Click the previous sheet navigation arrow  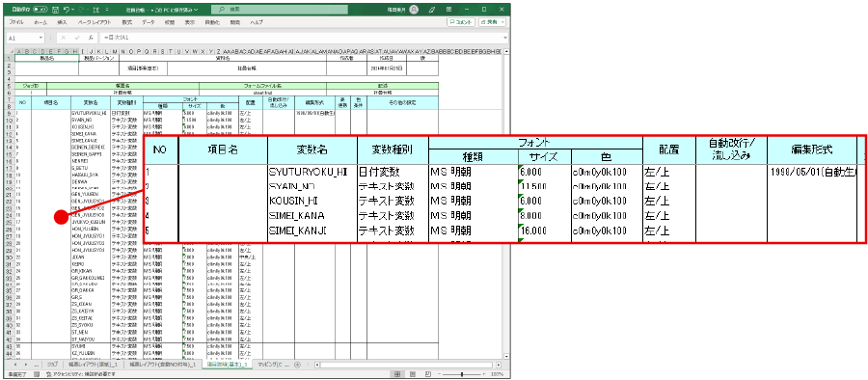(x=14, y=365)
